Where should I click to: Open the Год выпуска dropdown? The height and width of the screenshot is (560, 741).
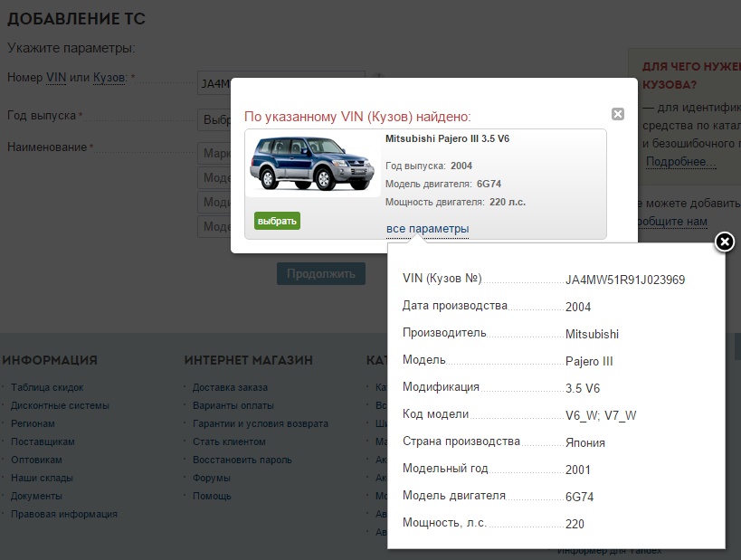click(214, 119)
